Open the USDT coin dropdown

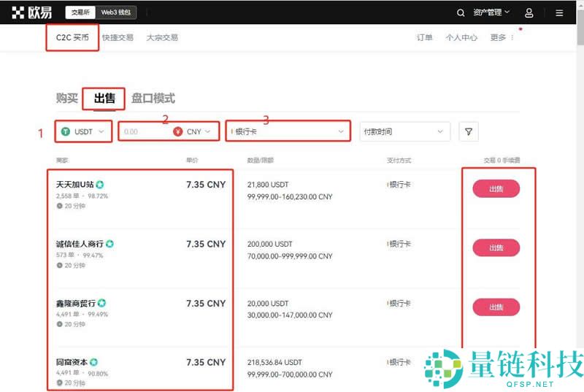pos(83,131)
